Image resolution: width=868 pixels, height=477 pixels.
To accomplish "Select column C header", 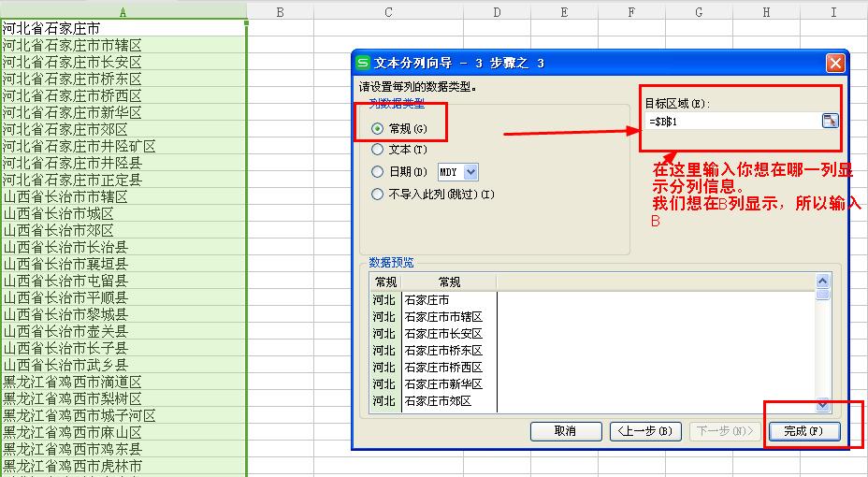I will pyautogui.click(x=388, y=11).
